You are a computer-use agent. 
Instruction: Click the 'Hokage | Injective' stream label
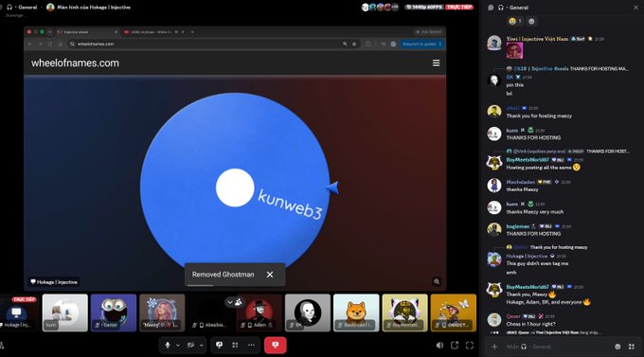coord(54,282)
